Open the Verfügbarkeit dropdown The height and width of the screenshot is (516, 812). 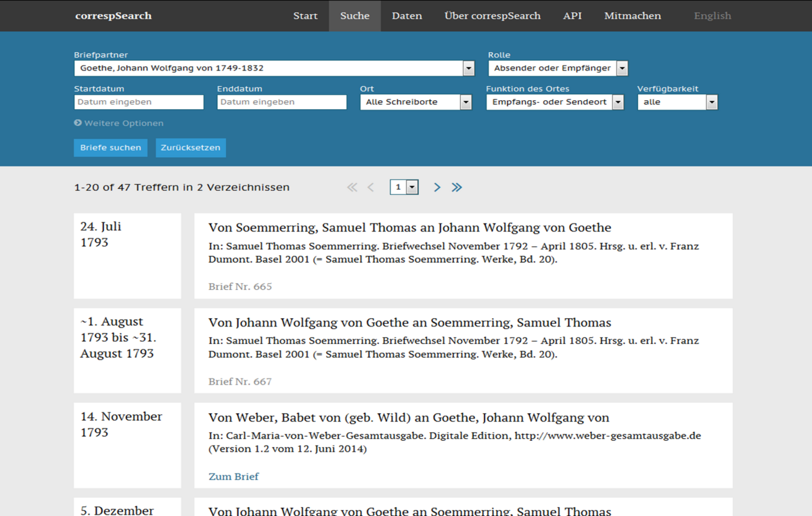[677, 102]
